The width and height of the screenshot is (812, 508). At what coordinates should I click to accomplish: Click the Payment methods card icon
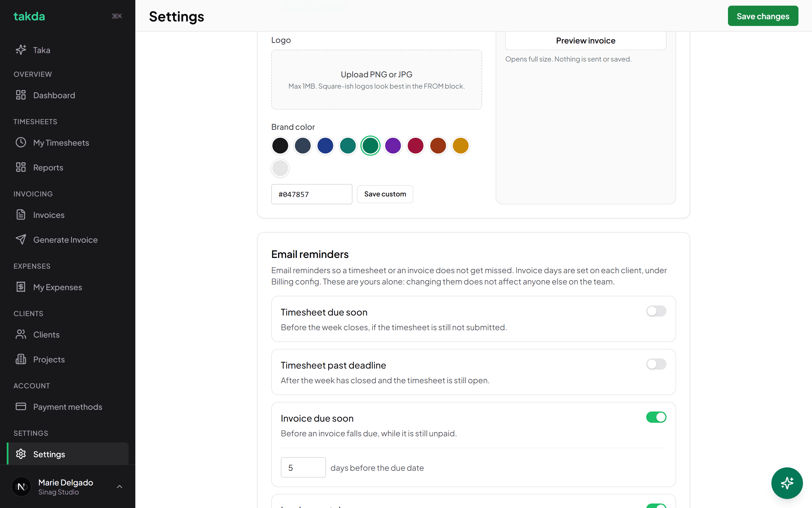[21, 406]
